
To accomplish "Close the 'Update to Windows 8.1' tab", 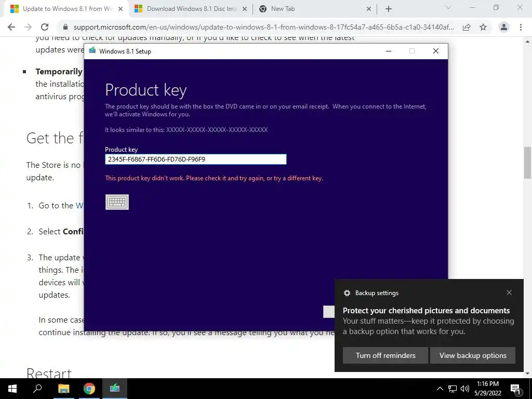I will tap(121, 9).
